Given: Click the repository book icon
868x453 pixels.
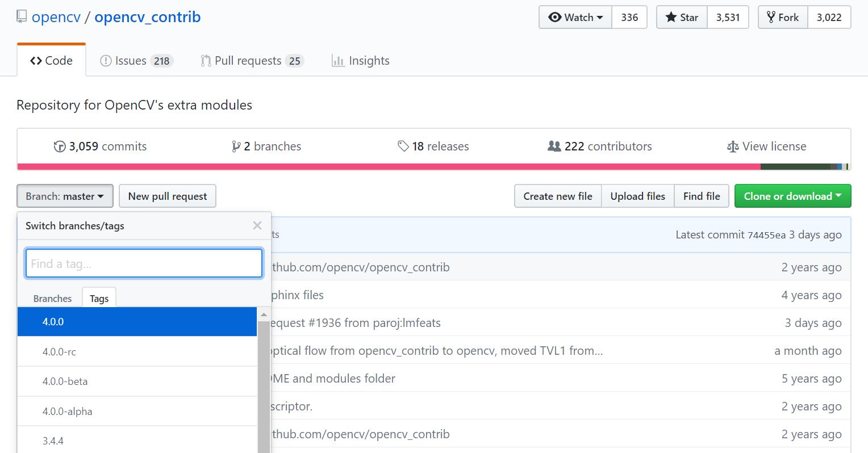Looking at the screenshot, I should pos(22,17).
